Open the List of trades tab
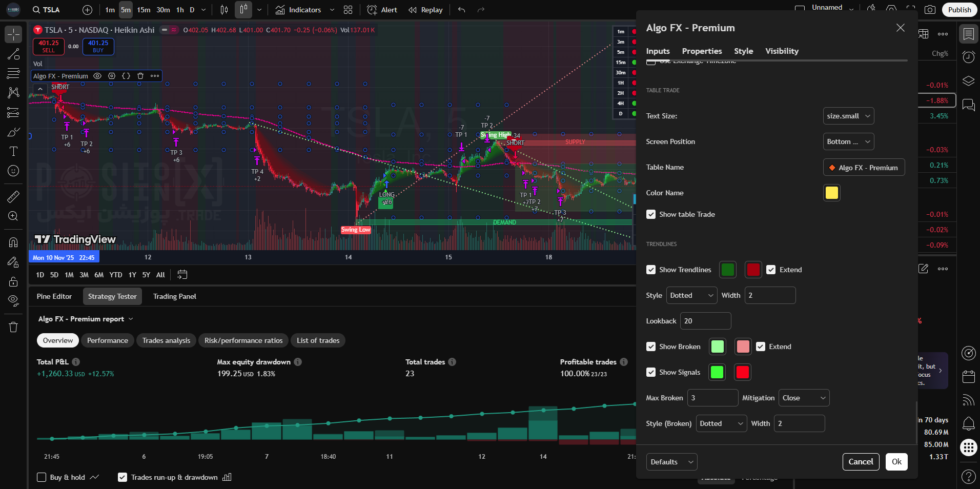Image resolution: width=980 pixels, height=489 pixels. 318,340
